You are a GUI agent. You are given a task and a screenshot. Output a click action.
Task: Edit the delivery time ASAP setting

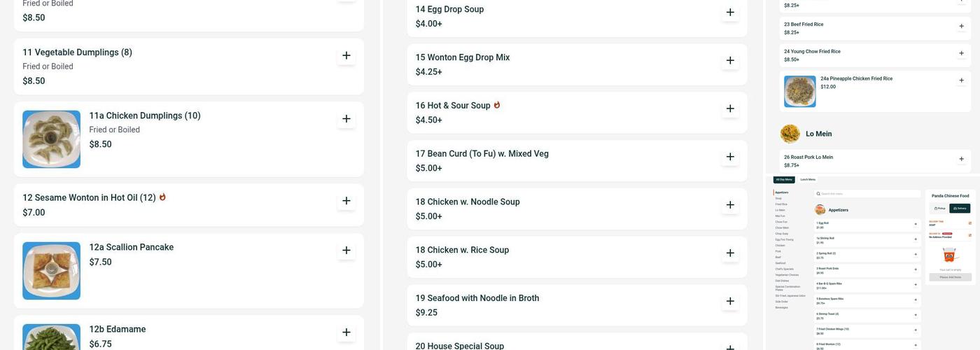tap(969, 223)
